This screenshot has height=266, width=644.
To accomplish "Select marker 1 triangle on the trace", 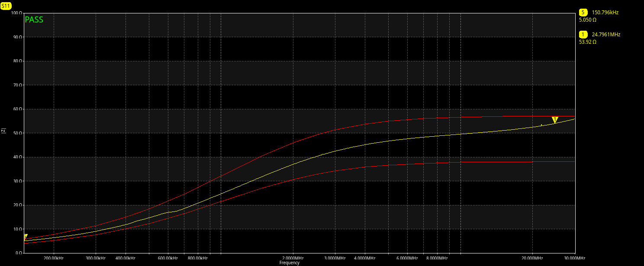I will pos(555,120).
